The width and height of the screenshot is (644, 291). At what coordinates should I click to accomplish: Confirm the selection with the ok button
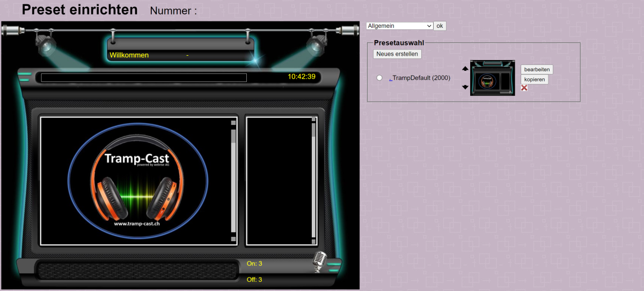(440, 26)
